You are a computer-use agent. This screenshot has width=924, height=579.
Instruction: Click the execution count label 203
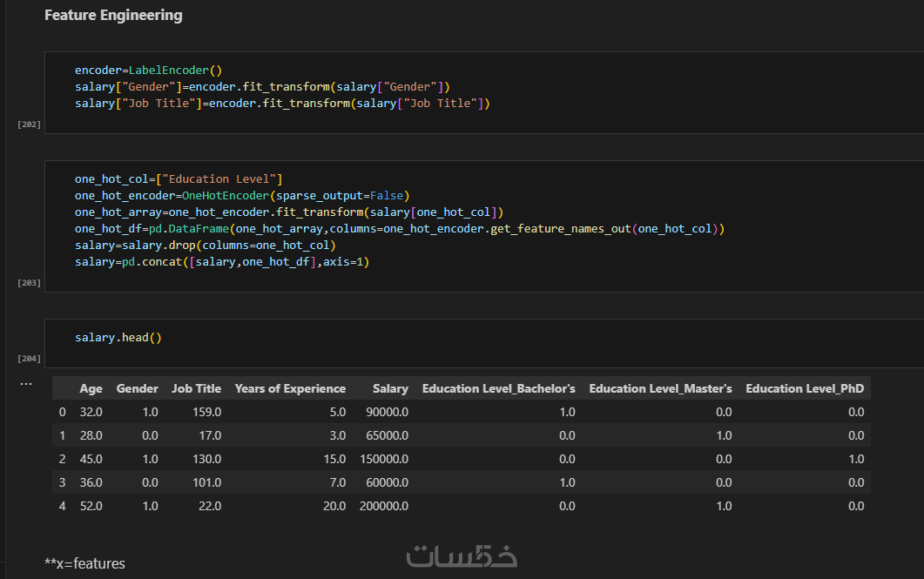click(29, 283)
